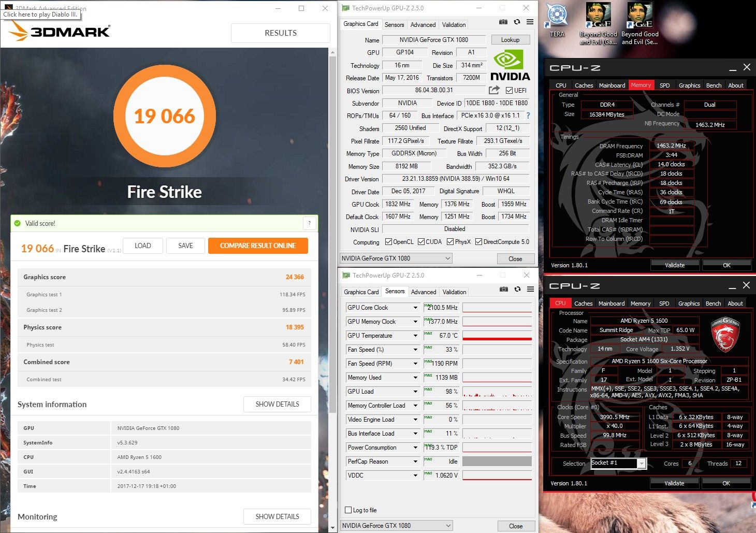The width and height of the screenshot is (756, 533).
Task: Open Beyond Good and Evil (Se...) shortcut
Action: 640,24
